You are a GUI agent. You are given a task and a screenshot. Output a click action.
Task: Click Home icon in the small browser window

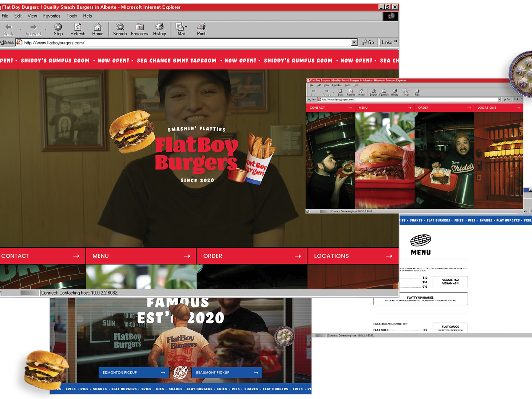coord(361,91)
